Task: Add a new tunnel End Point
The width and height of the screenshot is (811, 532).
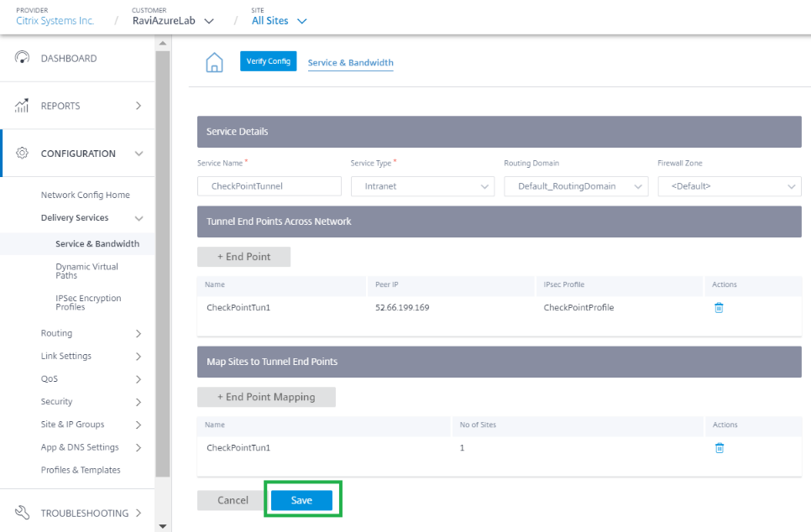Action: coord(243,257)
